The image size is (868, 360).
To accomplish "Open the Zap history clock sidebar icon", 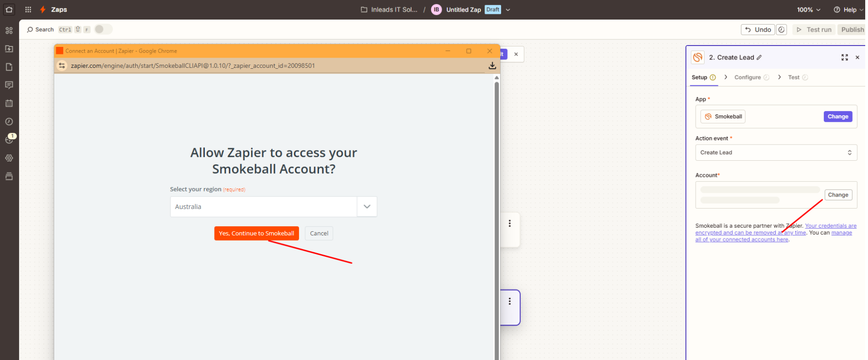I will [9, 122].
